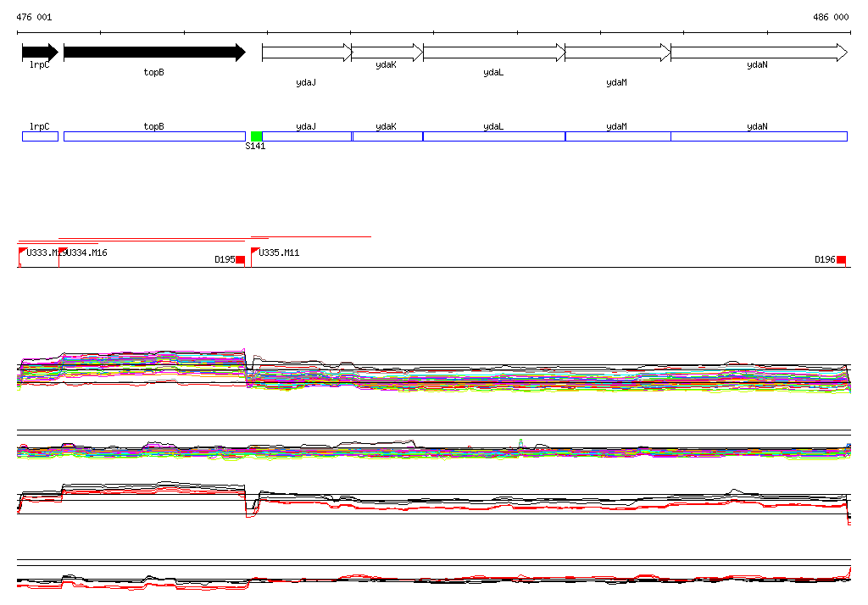Click topB label below the black arrow

pos(154,73)
